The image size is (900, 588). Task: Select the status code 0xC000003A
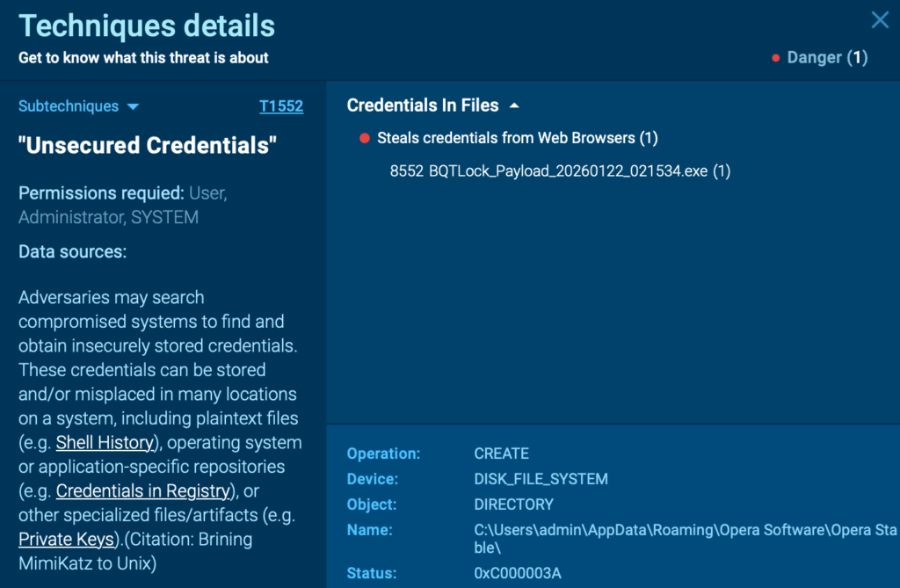[x=516, y=573]
